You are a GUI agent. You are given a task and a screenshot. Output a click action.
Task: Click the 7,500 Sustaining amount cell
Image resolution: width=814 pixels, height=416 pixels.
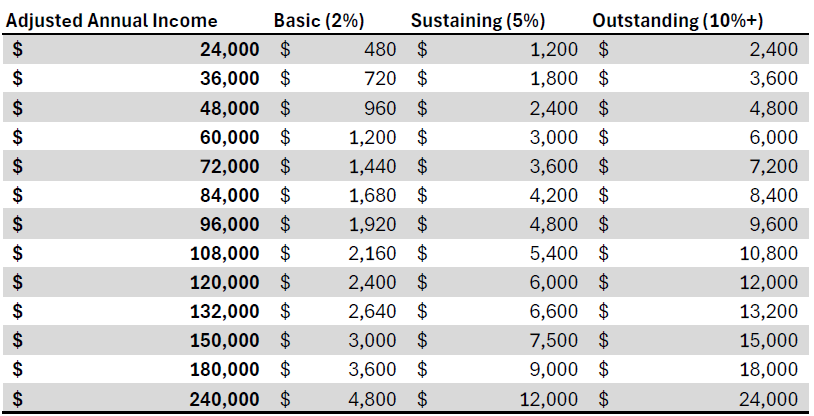click(x=554, y=340)
